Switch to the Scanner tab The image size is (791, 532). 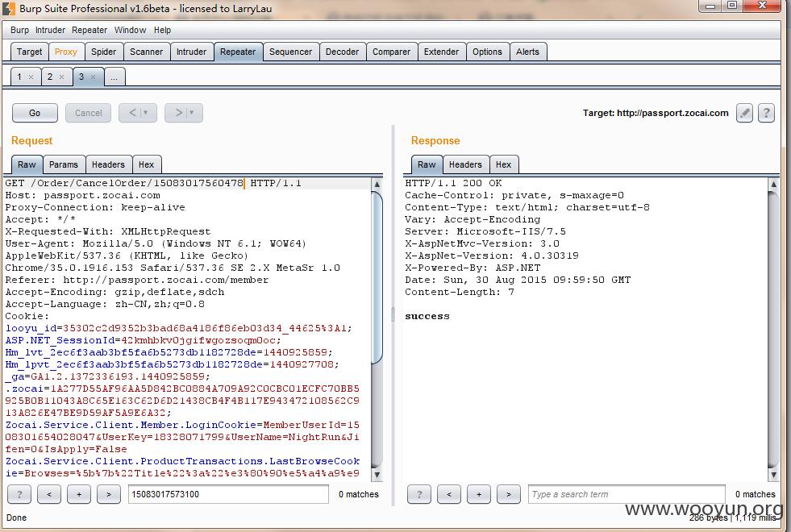pyautogui.click(x=146, y=52)
